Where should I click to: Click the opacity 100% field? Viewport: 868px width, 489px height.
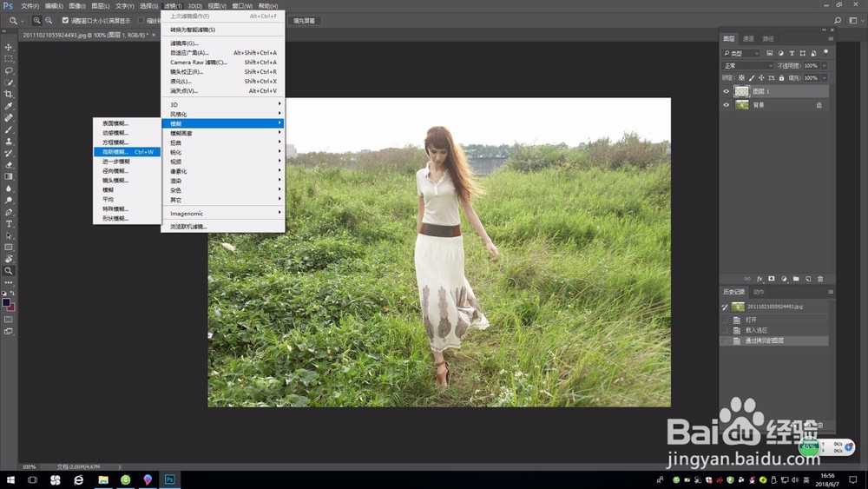811,65
